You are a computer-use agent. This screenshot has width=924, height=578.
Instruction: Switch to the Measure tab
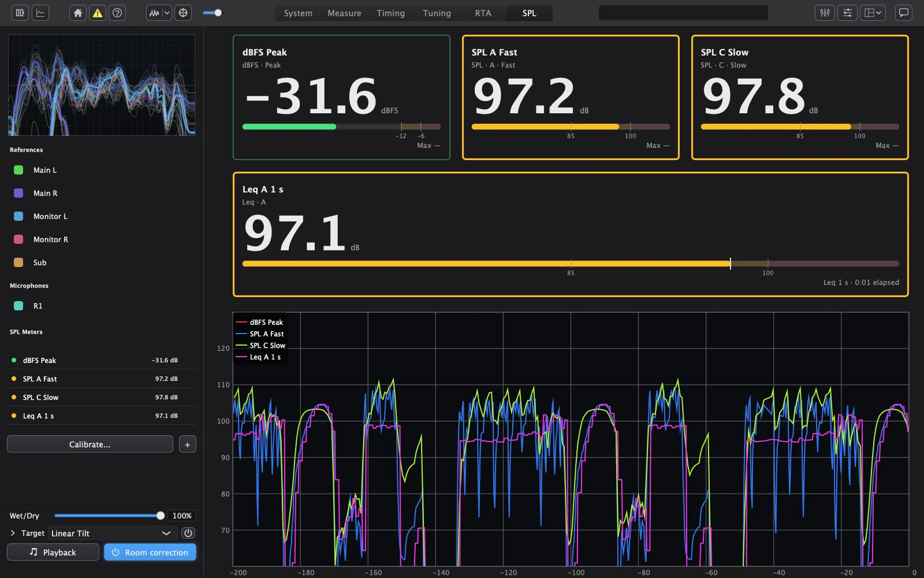[344, 13]
